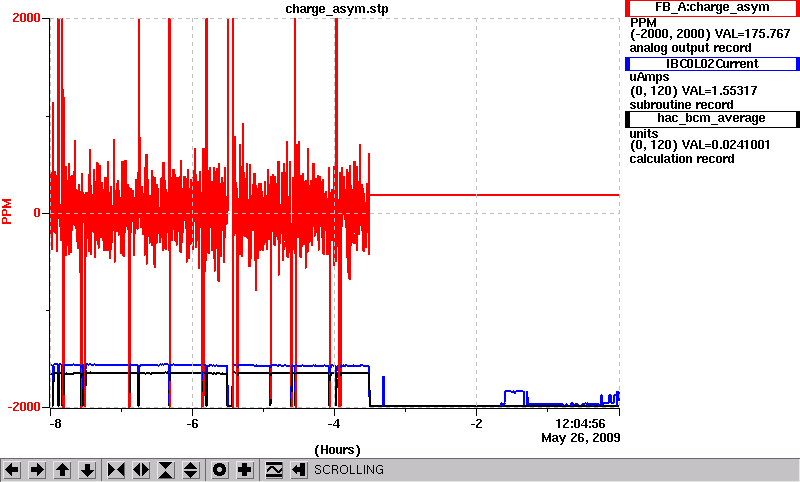Click the uAmps units label
The image size is (800, 482).
coord(649,77)
